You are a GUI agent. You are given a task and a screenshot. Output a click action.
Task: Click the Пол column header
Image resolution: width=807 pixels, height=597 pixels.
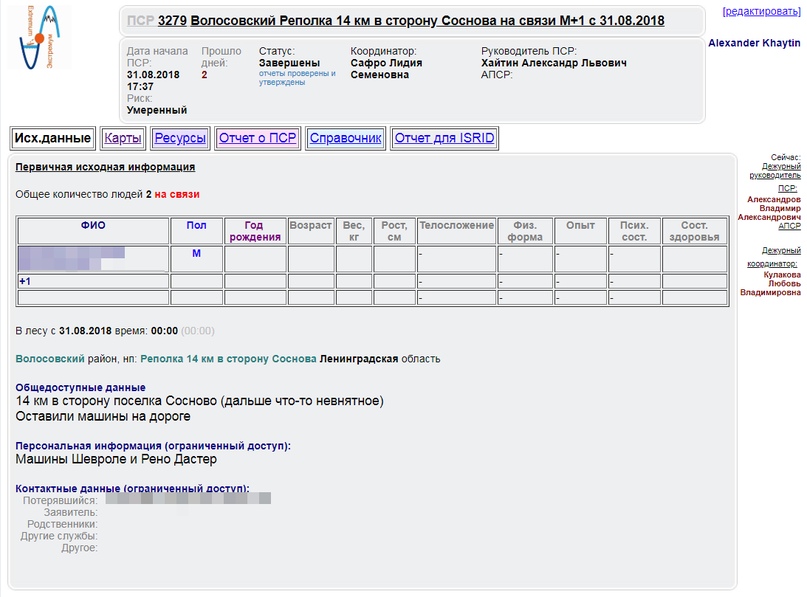tap(196, 226)
